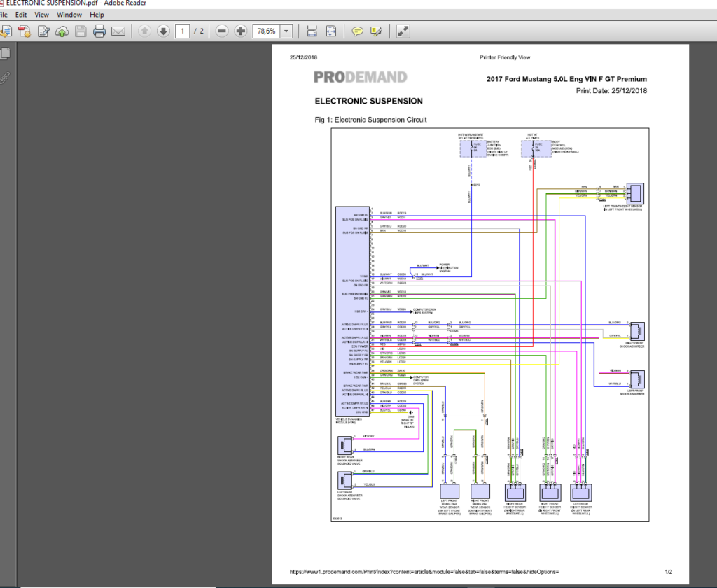This screenshot has width=717, height=588.
Task: Click the prodemand.com URL in footer
Action: [x=424, y=572]
